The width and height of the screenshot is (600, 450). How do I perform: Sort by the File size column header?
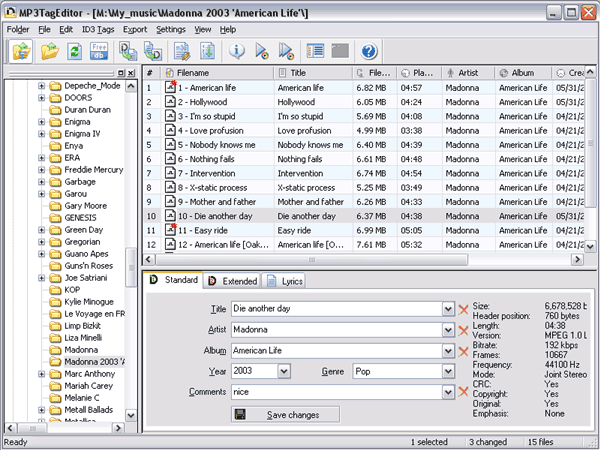coord(375,73)
